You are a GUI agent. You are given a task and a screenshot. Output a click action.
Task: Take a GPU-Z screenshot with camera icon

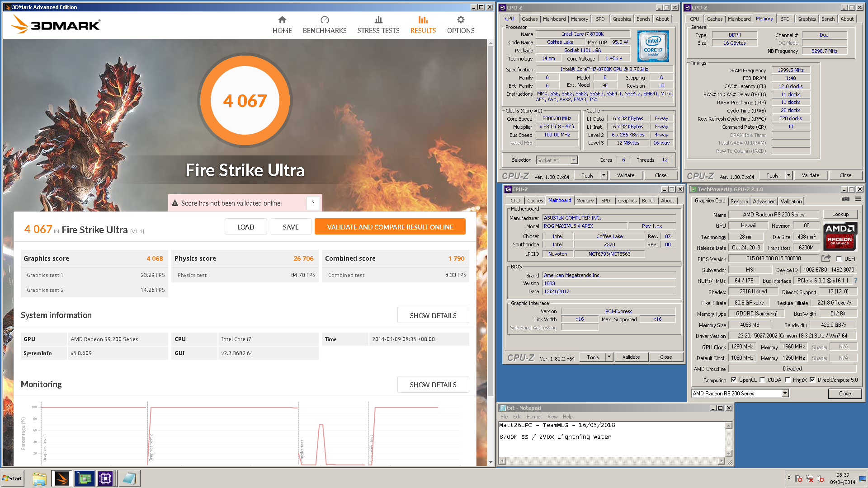[x=846, y=199]
